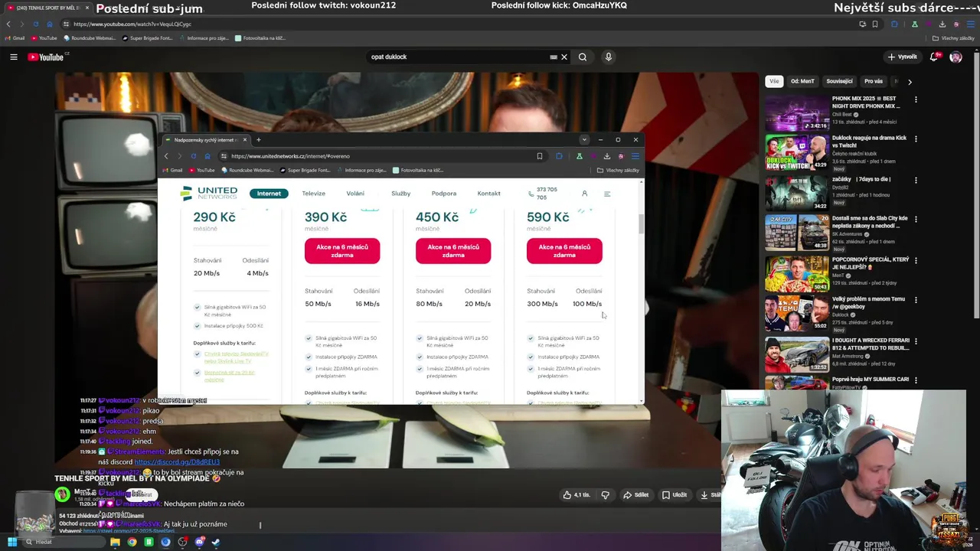Select the Vše filter chip
The height and width of the screenshot is (551, 980).
[774, 81]
